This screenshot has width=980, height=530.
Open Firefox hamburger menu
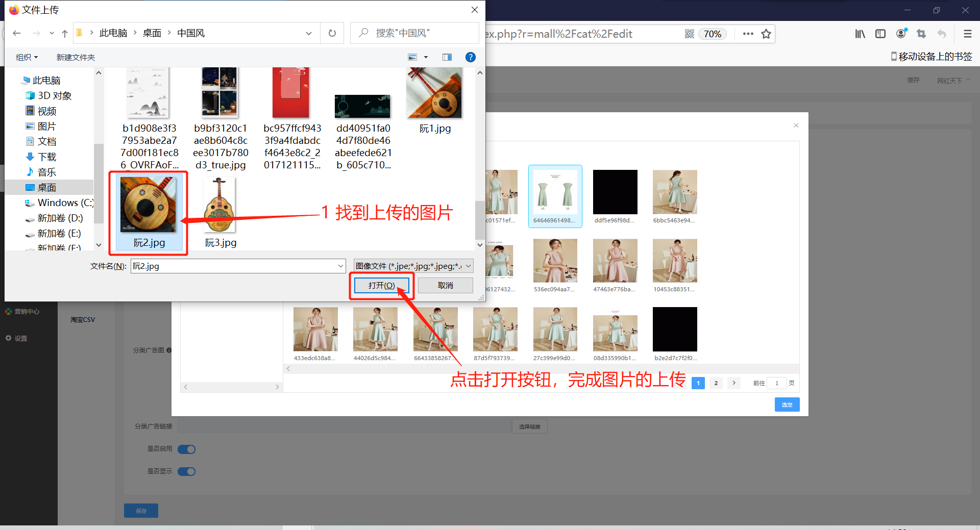coord(967,34)
